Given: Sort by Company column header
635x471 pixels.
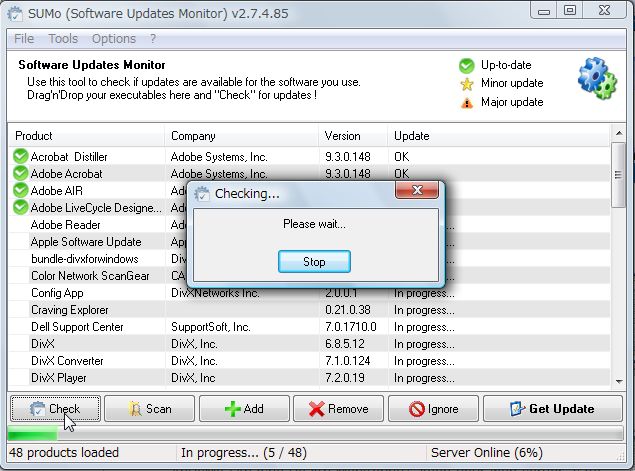Looking at the screenshot, I should click(x=242, y=136).
